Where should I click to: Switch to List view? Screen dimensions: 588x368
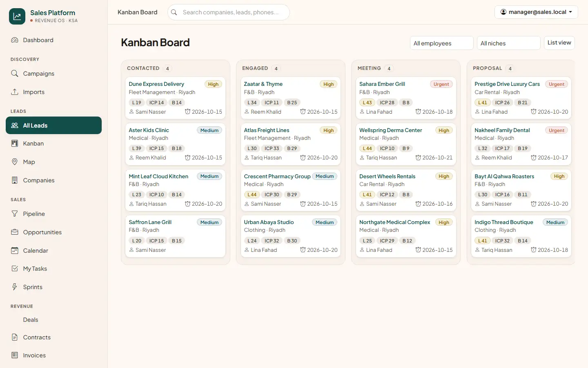coord(559,43)
